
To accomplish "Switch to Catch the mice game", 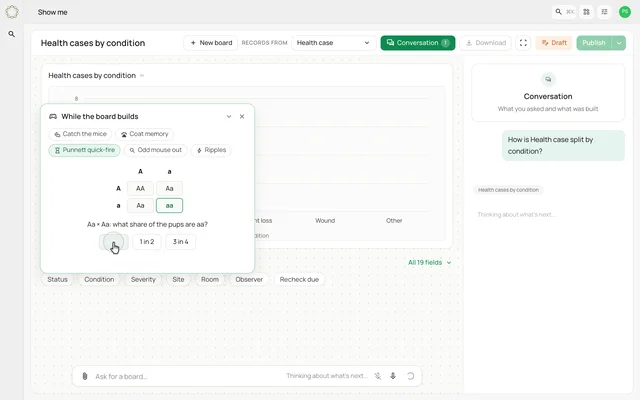I will tap(80, 134).
